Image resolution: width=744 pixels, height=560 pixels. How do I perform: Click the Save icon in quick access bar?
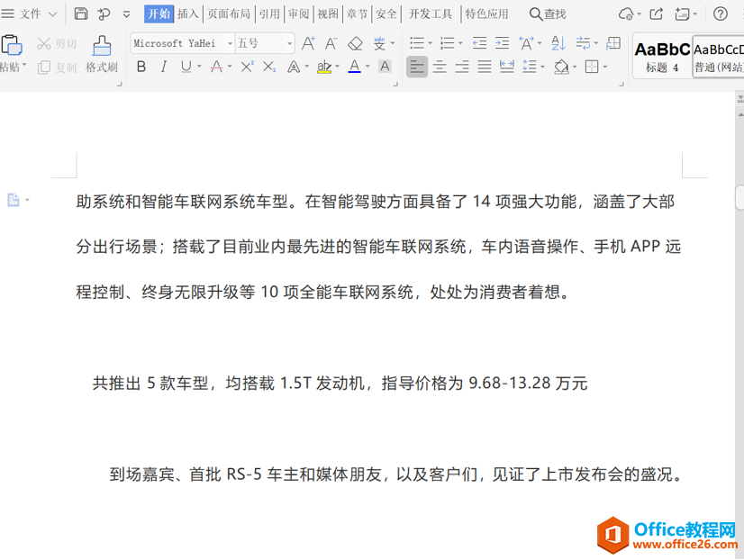point(81,14)
